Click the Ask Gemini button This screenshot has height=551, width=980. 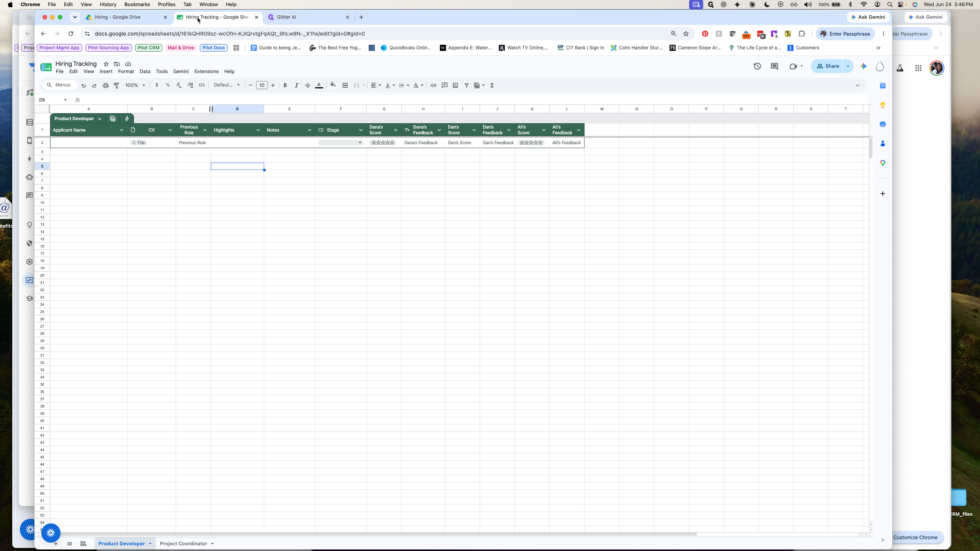pyautogui.click(x=868, y=17)
